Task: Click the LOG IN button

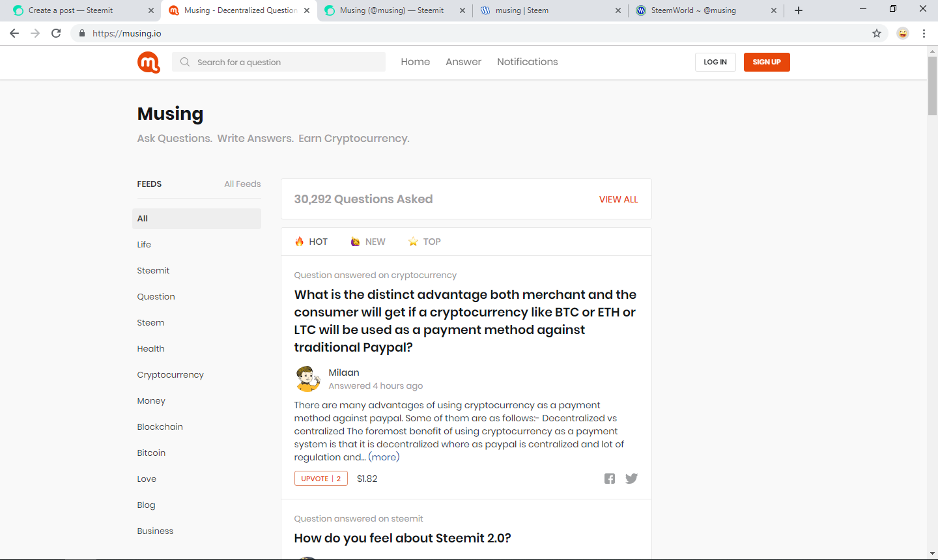Action: point(715,62)
